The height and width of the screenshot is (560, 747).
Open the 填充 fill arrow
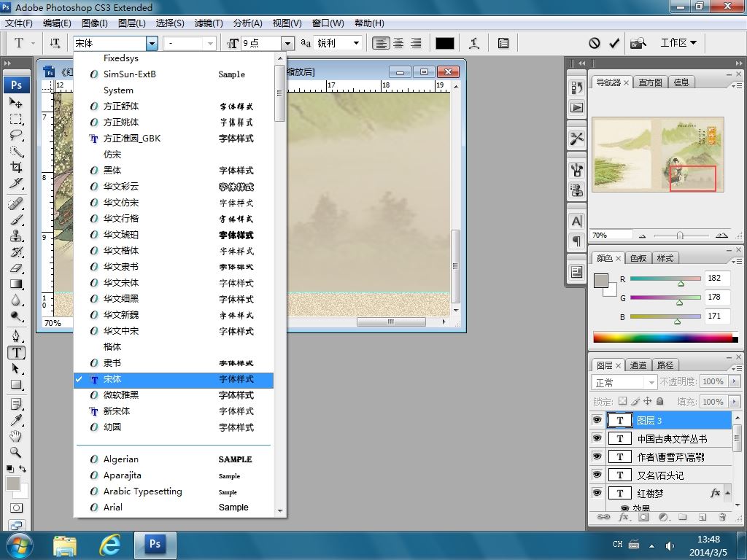(734, 402)
